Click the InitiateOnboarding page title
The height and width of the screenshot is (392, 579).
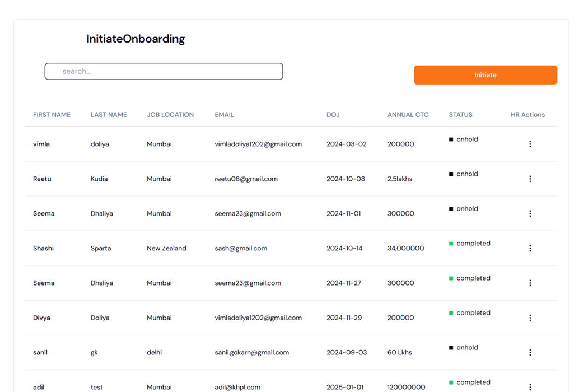[136, 39]
